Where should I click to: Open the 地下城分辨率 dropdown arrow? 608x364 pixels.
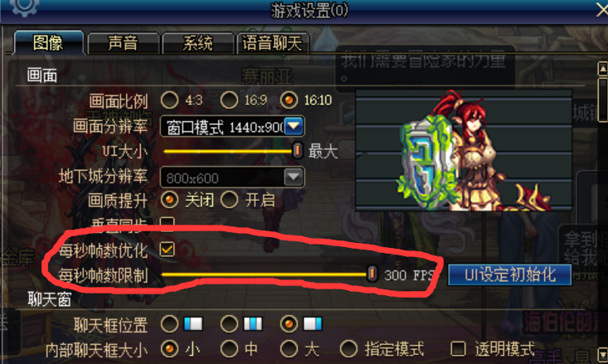pyautogui.click(x=294, y=177)
